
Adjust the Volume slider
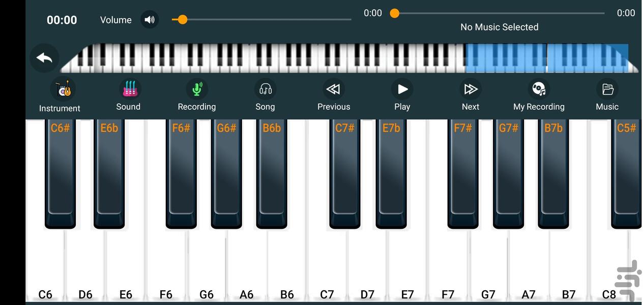182,19
